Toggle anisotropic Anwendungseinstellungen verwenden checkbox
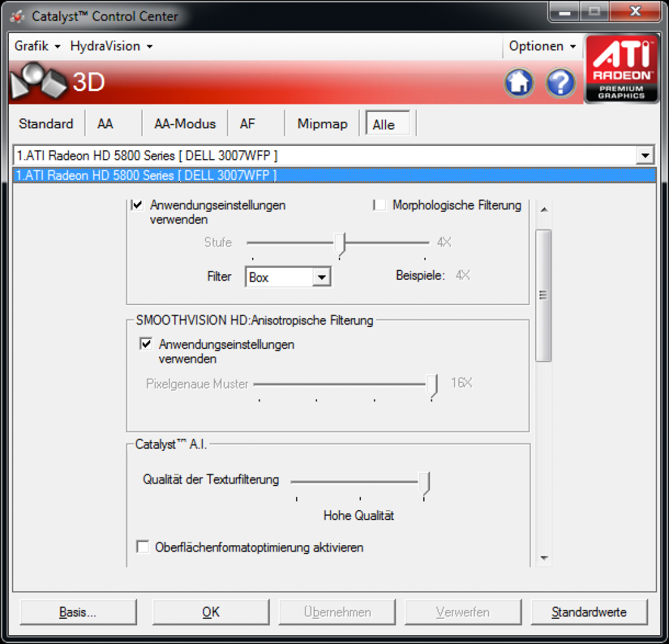 [146, 343]
